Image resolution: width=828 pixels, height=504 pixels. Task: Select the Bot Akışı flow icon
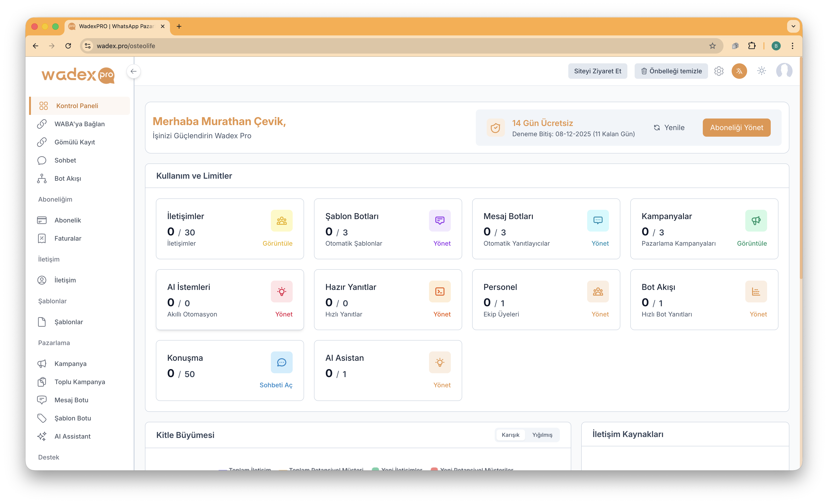tap(42, 178)
